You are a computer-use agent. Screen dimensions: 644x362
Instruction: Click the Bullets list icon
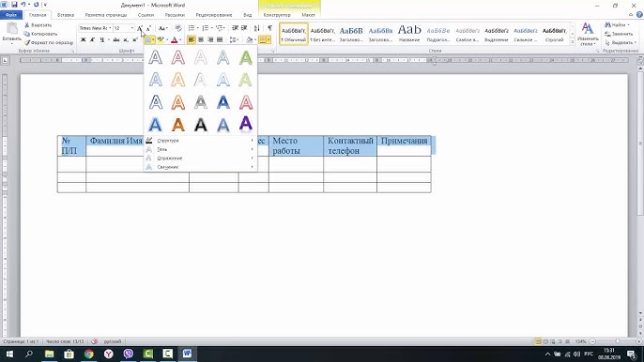pyautogui.click(x=192, y=28)
